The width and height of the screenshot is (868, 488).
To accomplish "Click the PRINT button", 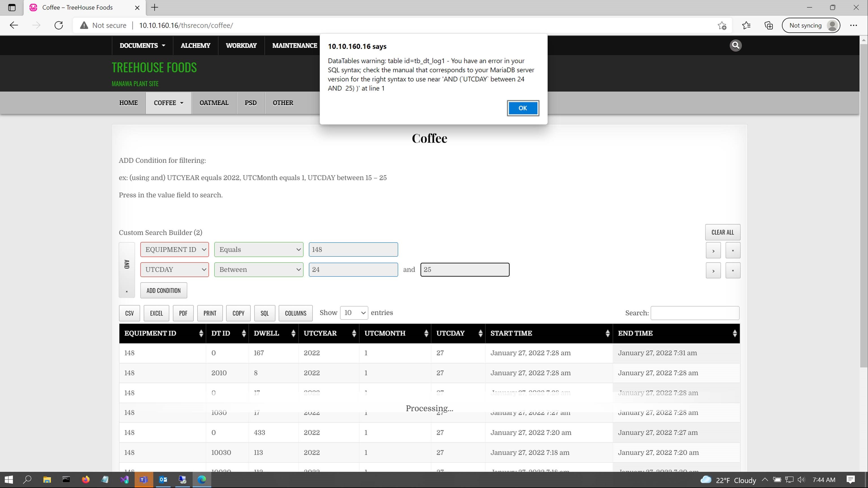I will (210, 313).
